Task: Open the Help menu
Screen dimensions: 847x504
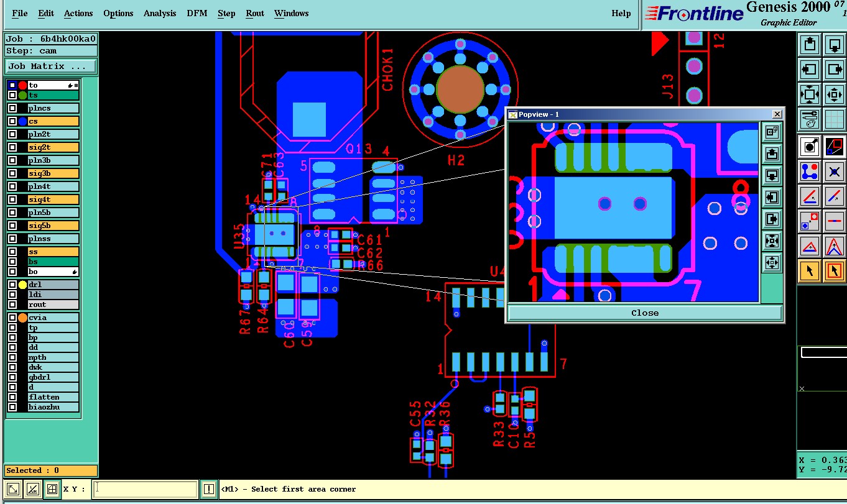Action: pyautogui.click(x=621, y=13)
